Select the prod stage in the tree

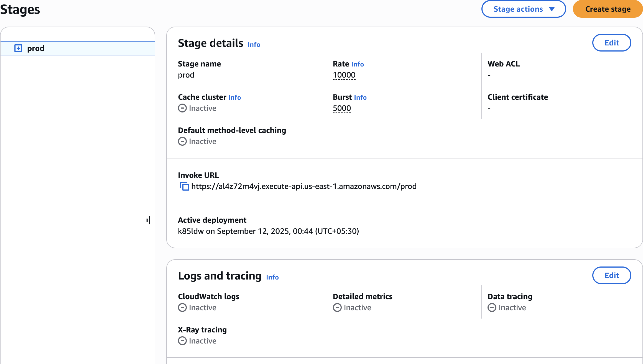pos(36,48)
